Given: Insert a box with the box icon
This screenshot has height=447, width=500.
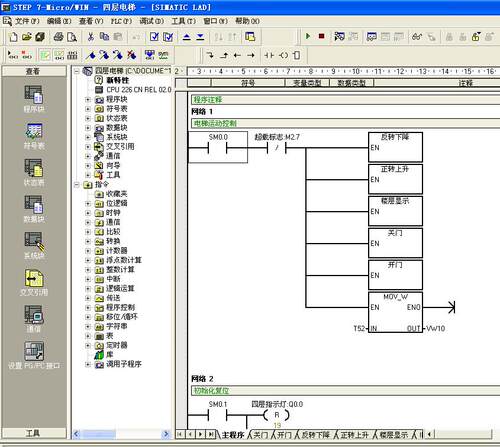Looking at the screenshot, I should pyautogui.click(x=296, y=55).
